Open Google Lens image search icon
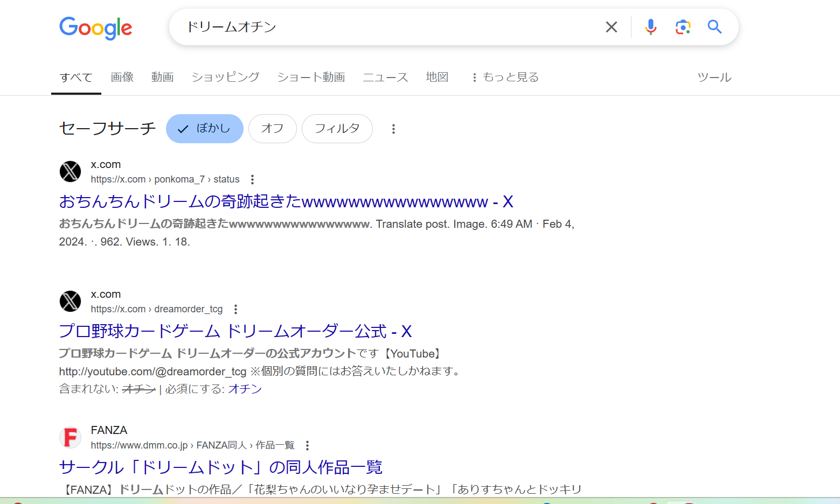The image size is (840, 504). 683,27
